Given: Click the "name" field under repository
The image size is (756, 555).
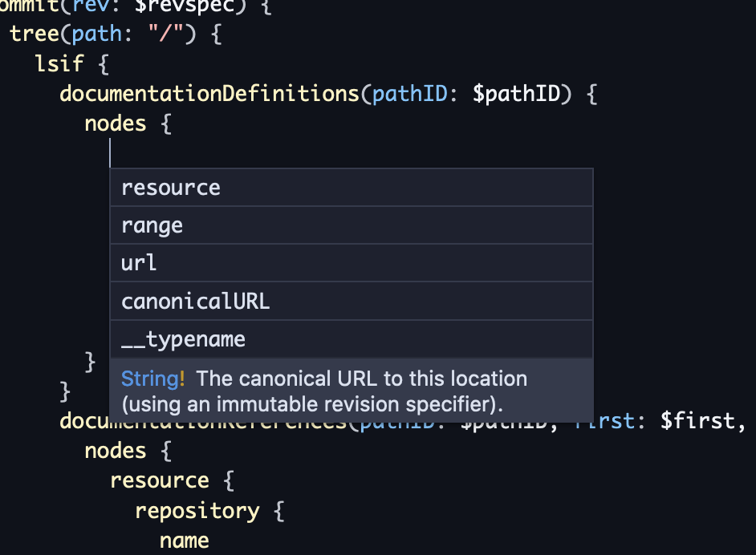Looking at the screenshot, I should 184,541.
